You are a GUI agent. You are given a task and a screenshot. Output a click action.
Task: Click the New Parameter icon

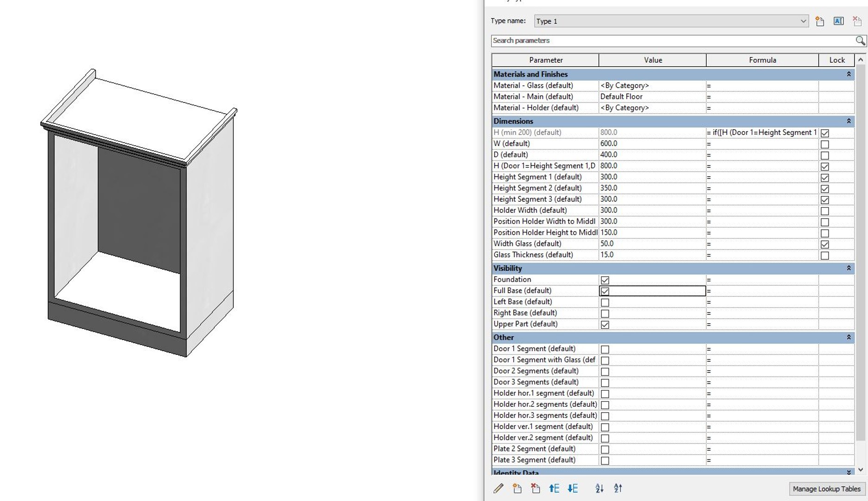coord(517,488)
